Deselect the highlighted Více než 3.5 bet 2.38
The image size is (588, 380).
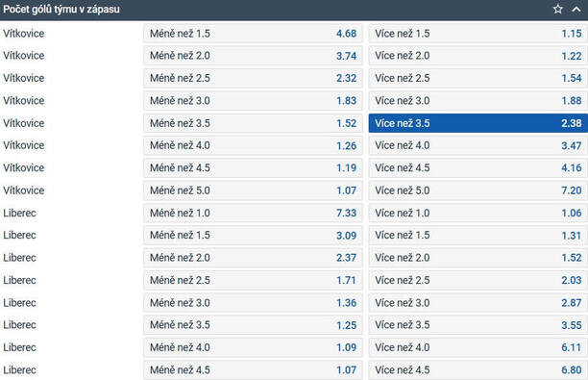(478, 123)
